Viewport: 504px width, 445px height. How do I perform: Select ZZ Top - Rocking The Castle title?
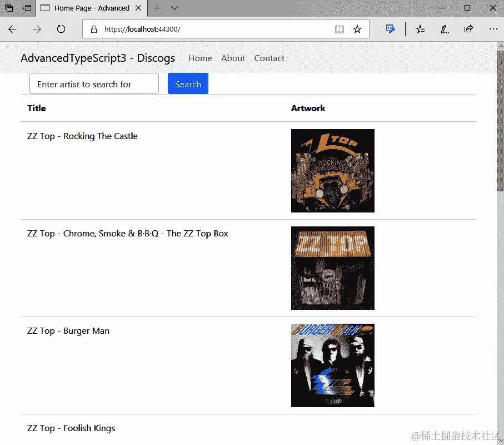(x=82, y=136)
